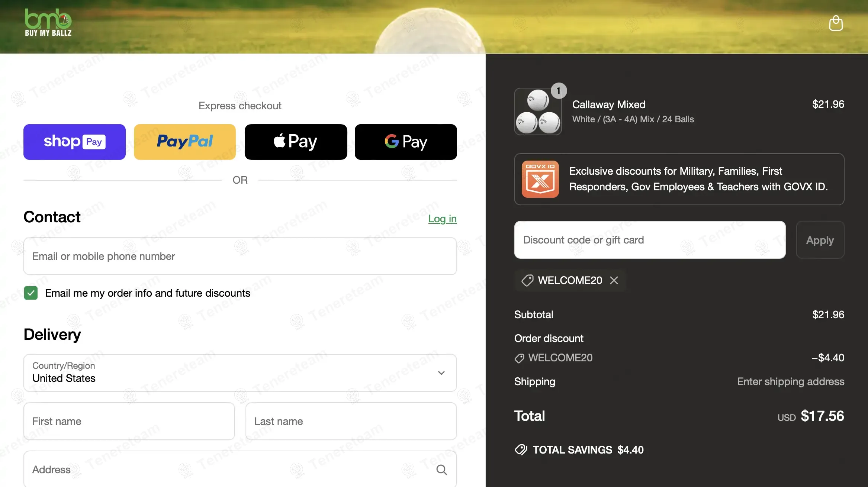Click the Express checkout heading
This screenshot has width=868, height=487.
(x=240, y=106)
